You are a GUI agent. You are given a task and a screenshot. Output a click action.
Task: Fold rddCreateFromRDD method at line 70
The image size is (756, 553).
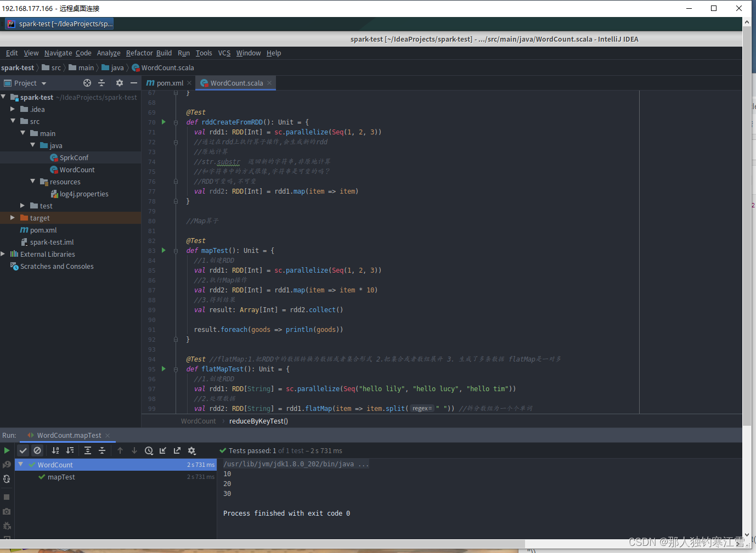coord(176,122)
